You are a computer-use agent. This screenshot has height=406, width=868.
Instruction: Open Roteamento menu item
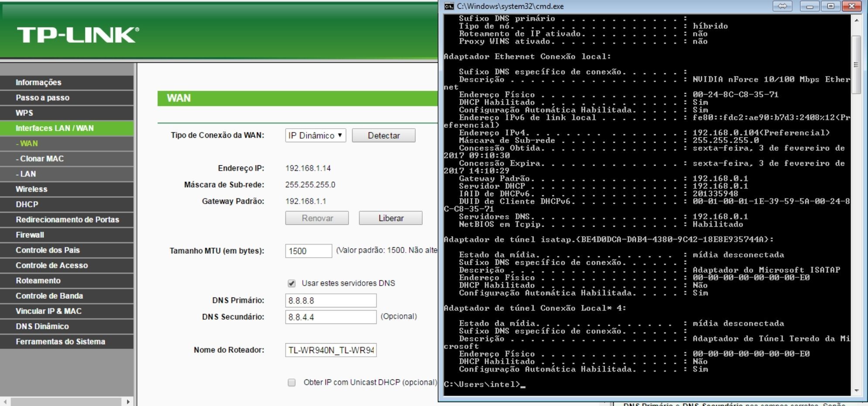pyautogui.click(x=67, y=281)
